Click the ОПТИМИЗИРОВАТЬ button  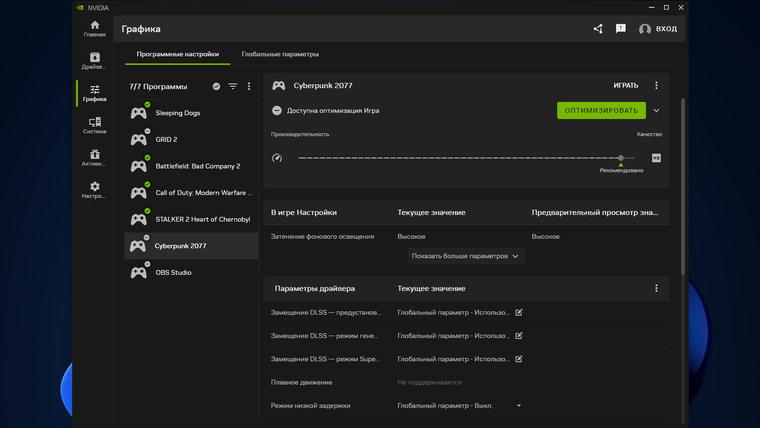[x=601, y=111]
